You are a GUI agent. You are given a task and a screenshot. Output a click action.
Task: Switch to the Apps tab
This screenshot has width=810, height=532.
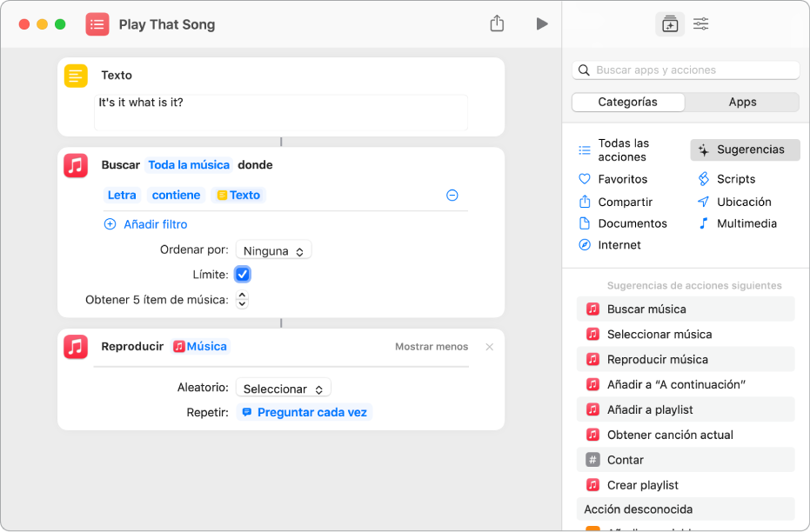click(742, 103)
